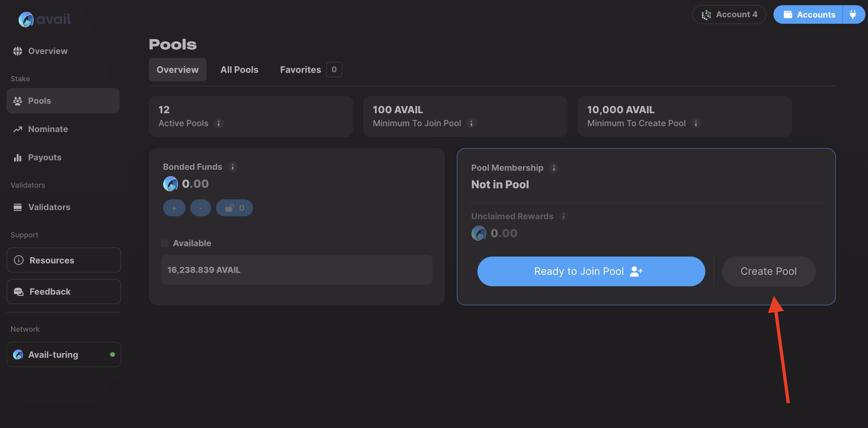Open info icon next to Active Pools
This screenshot has width=868, height=428.
pyautogui.click(x=219, y=124)
